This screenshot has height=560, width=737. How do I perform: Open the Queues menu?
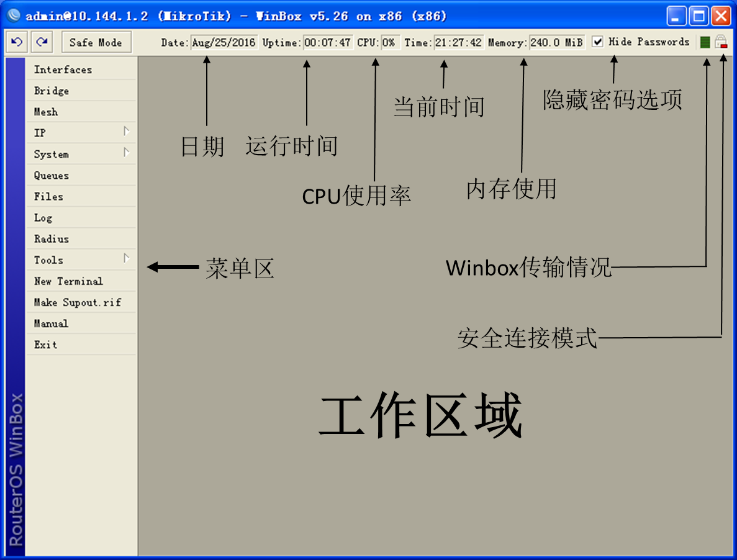[x=81, y=175]
